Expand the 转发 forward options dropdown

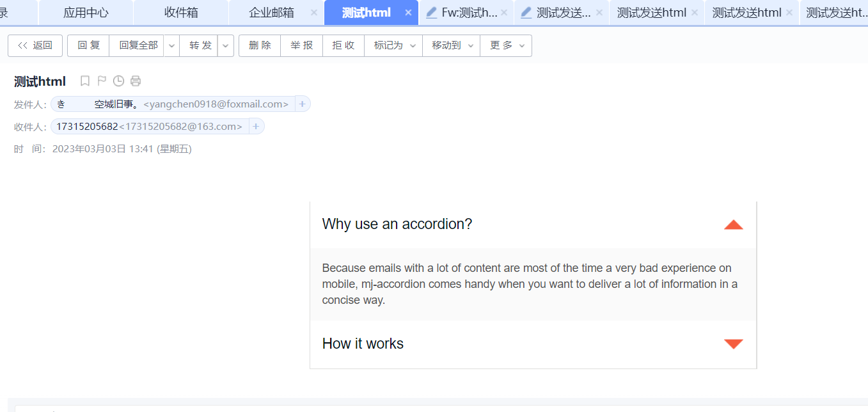[225, 45]
